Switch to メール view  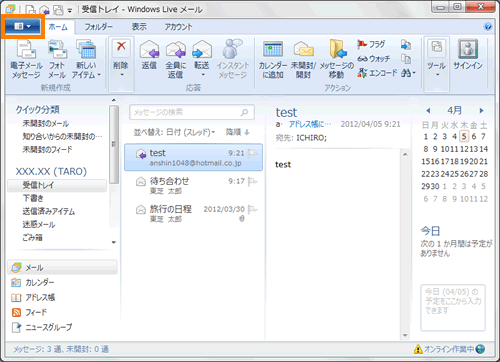(62, 268)
